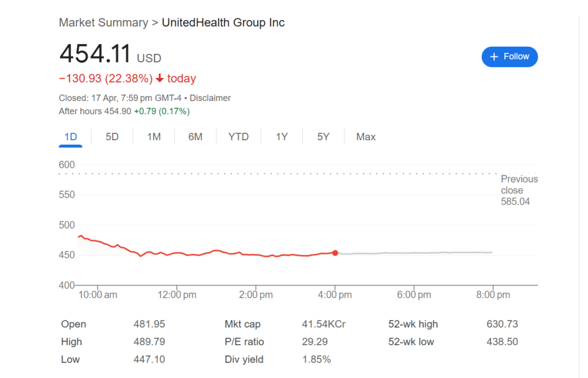Select the 52-wk high value 630.73
Image resolution: width=588 pixels, height=378 pixels.
pyautogui.click(x=502, y=324)
